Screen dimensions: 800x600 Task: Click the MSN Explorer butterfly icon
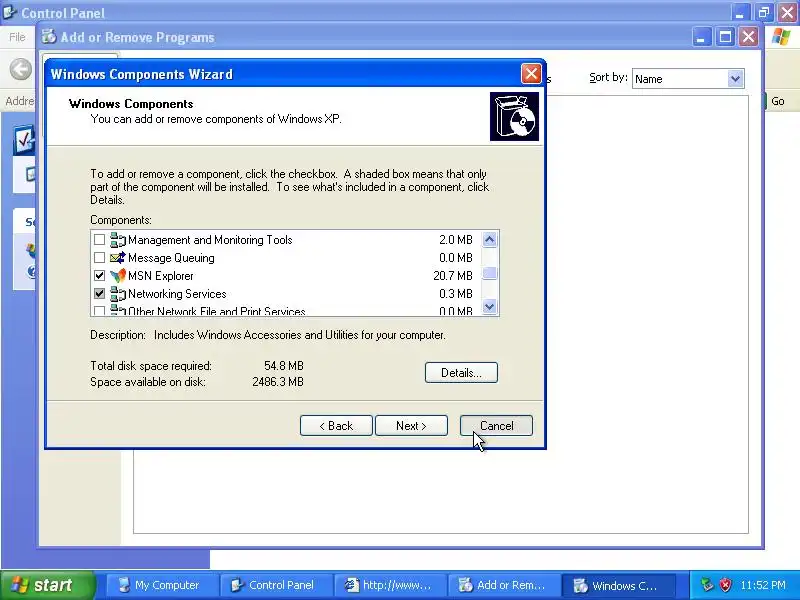pyautogui.click(x=118, y=276)
